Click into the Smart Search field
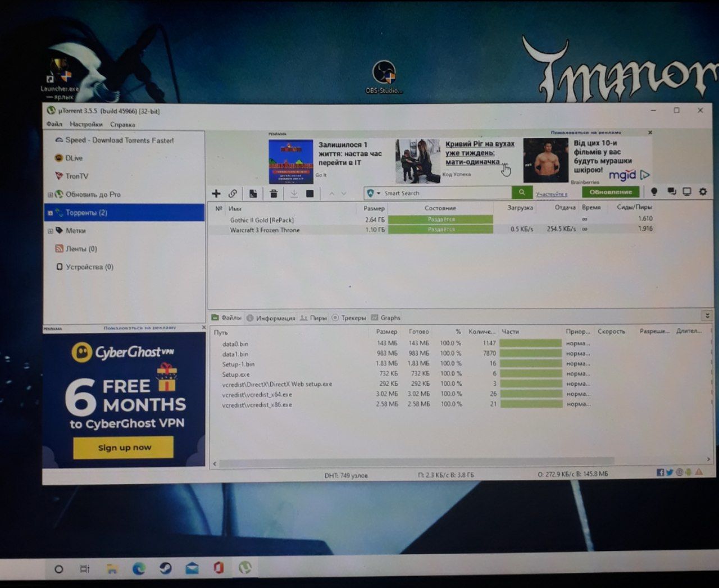This screenshot has height=588, width=719. [x=447, y=193]
